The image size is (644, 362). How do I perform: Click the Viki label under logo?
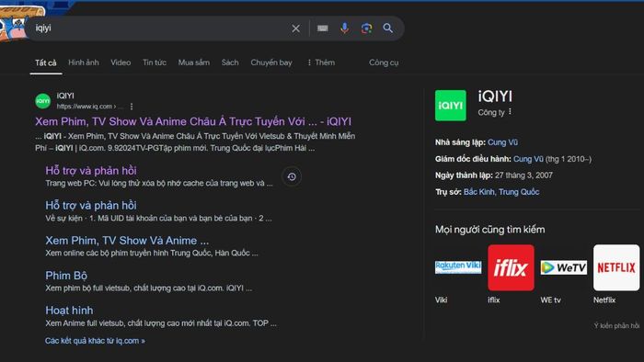[441, 300]
